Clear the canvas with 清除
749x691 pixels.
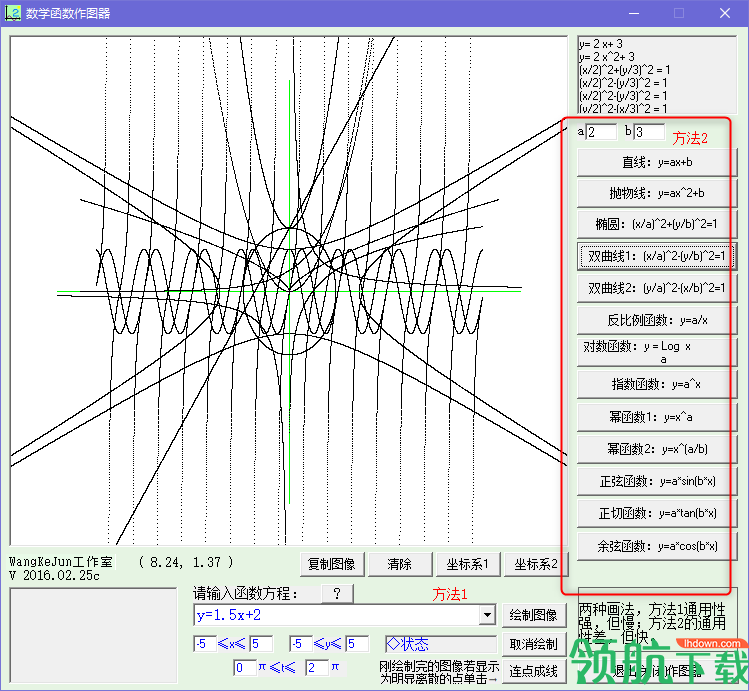[400, 564]
